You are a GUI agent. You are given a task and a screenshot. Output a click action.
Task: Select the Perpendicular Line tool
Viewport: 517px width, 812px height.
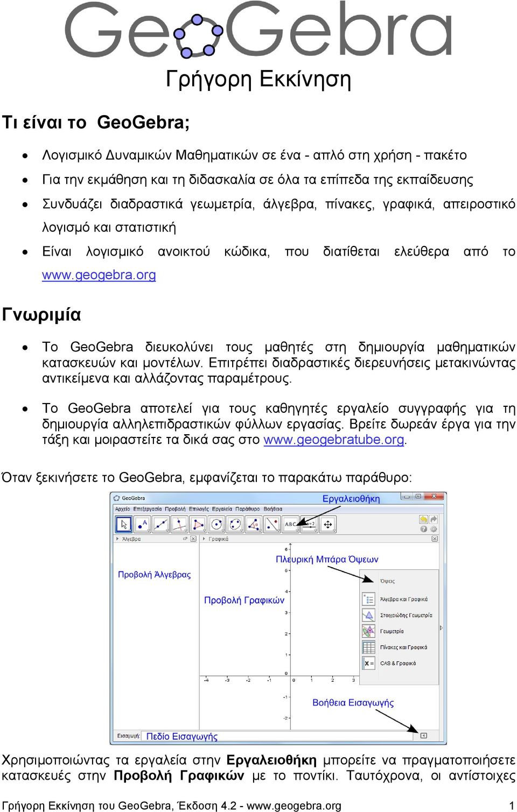pos(179,524)
